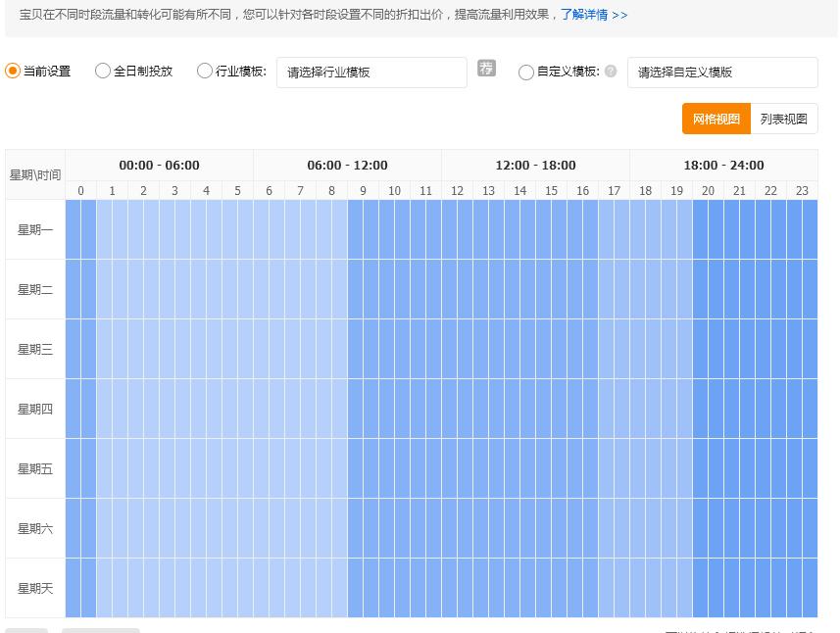Open the 请选择自定义模板 dropdown
Screen dimensions: 840x633
tap(722, 72)
